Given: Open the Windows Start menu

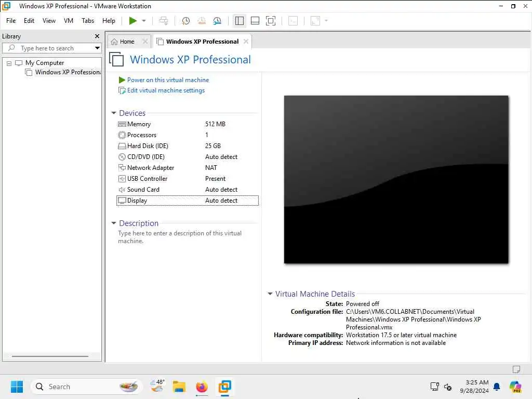Looking at the screenshot, I should 17,387.
